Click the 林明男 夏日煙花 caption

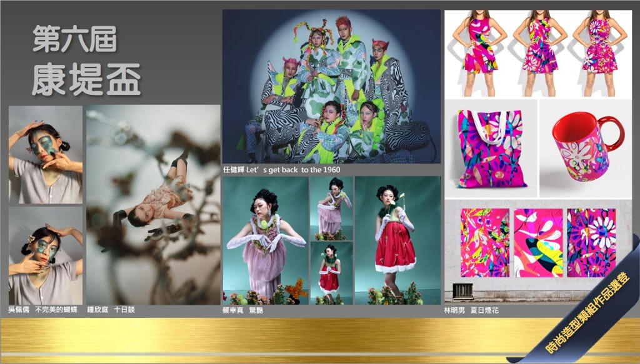coord(471,310)
